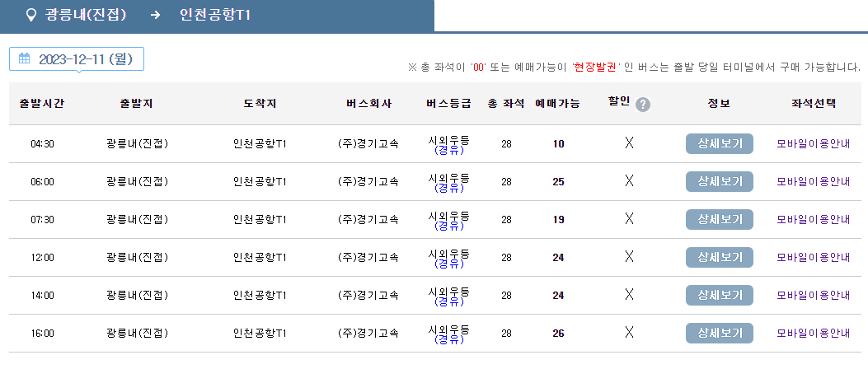Open 모바일이용안내 link for the 12:00 bus

tap(814, 257)
